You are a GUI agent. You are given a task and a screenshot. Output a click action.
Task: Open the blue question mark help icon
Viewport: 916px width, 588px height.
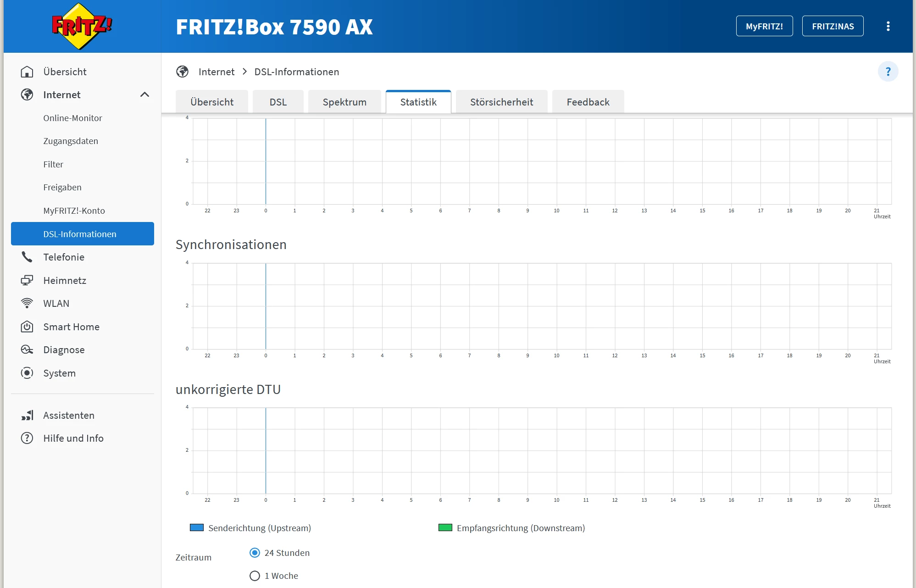(888, 72)
